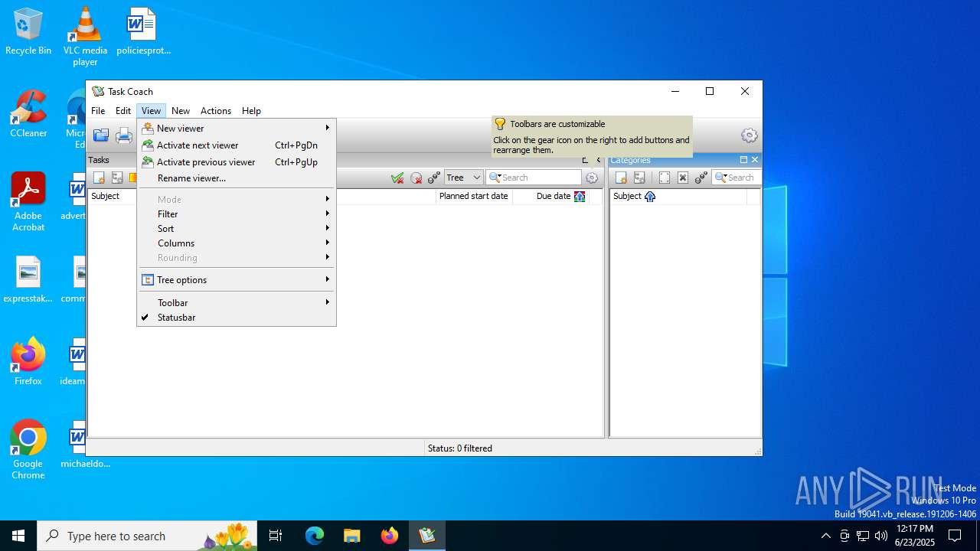Expand Toolbar submenu
The height and width of the screenshot is (551, 980).
pos(237,303)
